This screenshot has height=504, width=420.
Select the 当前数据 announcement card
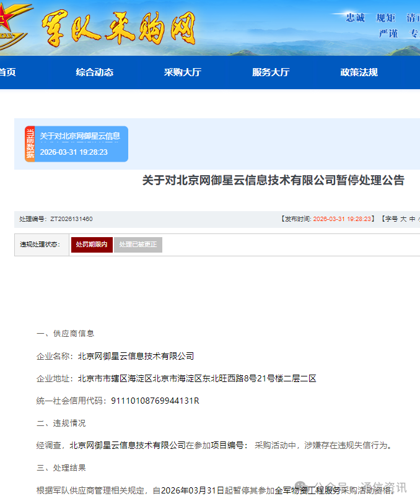pos(77,144)
